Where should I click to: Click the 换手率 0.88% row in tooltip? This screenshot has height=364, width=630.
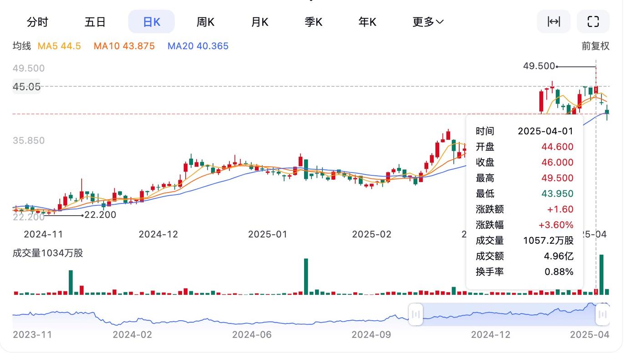524,272
